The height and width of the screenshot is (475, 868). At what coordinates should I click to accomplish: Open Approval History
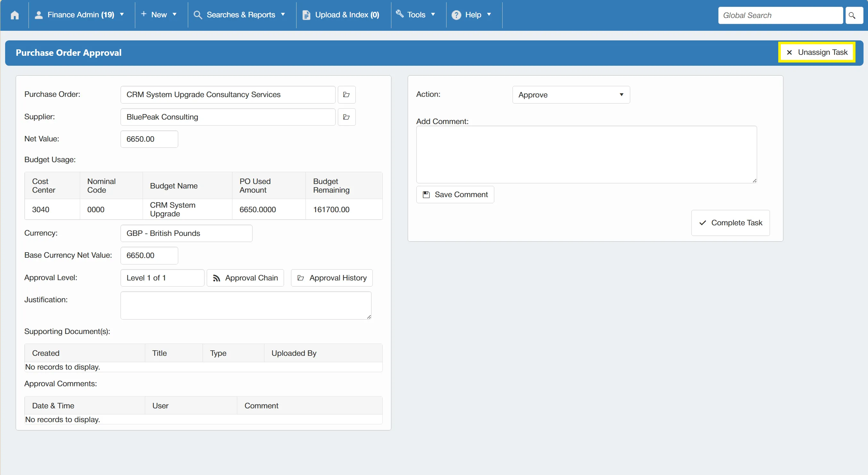[331, 278]
